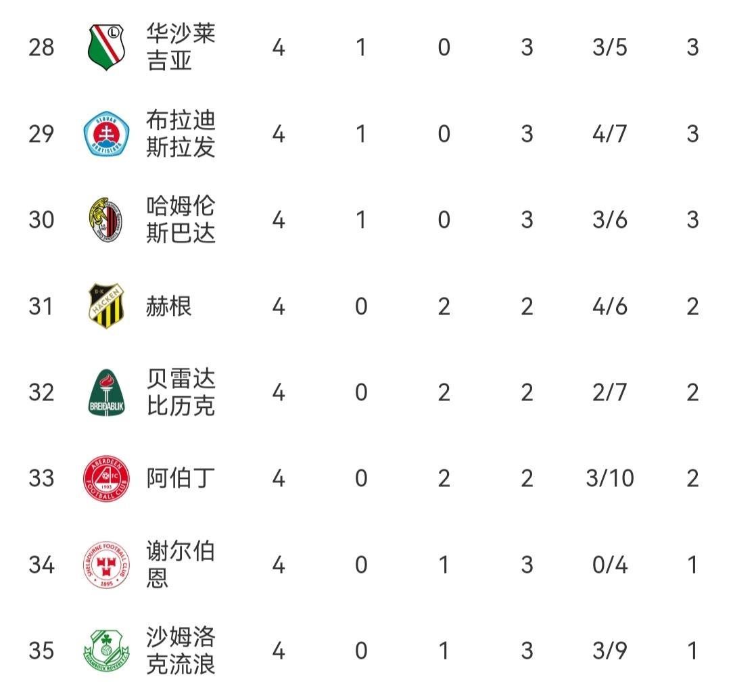This screenshot has width=733, height=700.
Task: Open team name 阿伯丁
Action: click(x=181, y=479)
